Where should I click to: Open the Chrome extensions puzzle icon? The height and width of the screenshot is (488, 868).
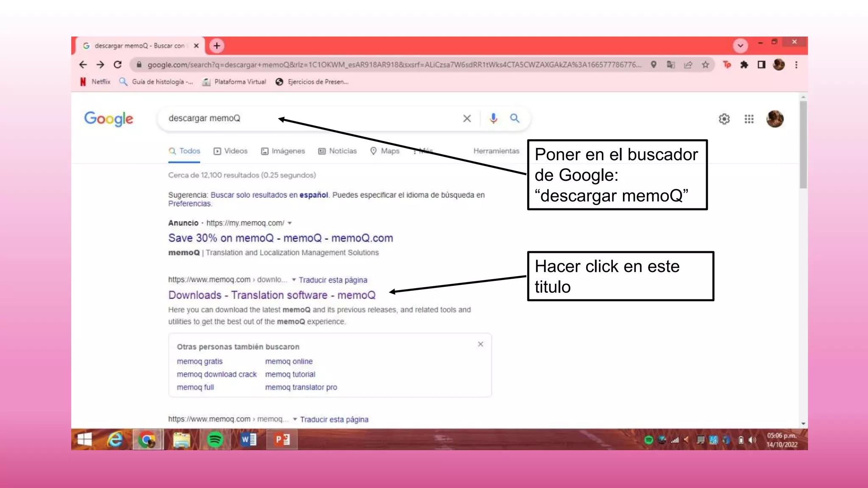coord(744,65)
